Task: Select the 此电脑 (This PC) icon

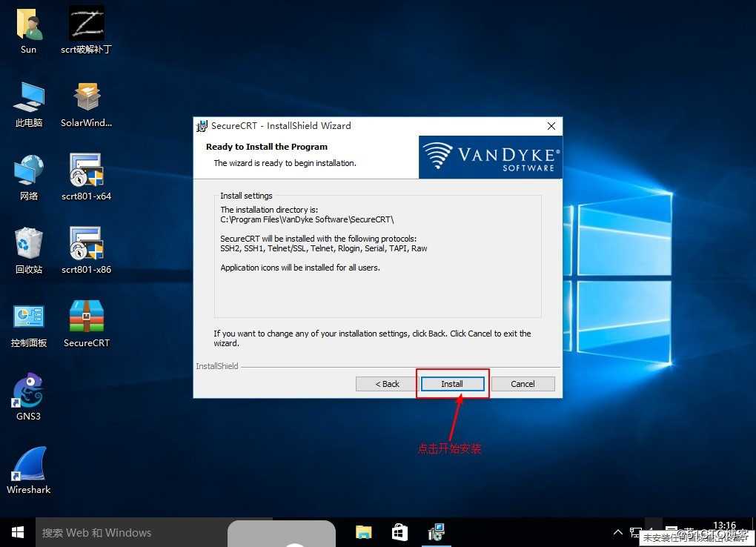Action: (28, 104)
